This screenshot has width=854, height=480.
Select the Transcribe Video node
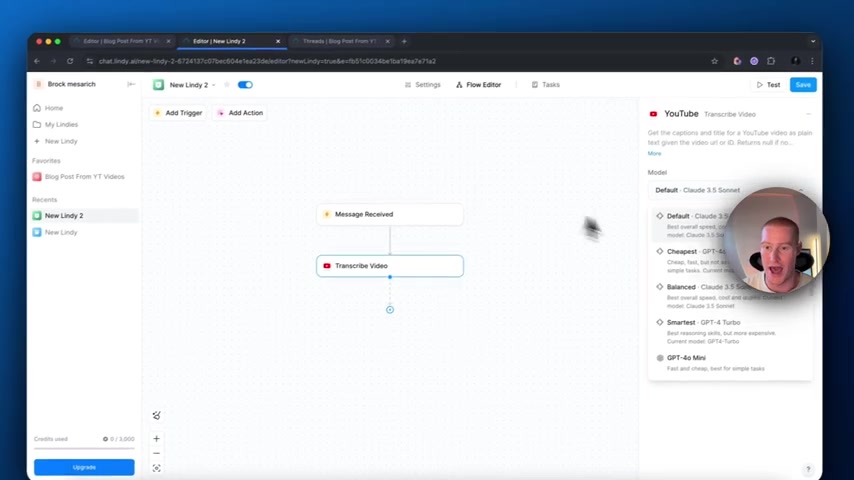pyautogui.click(x=390, y=266)
